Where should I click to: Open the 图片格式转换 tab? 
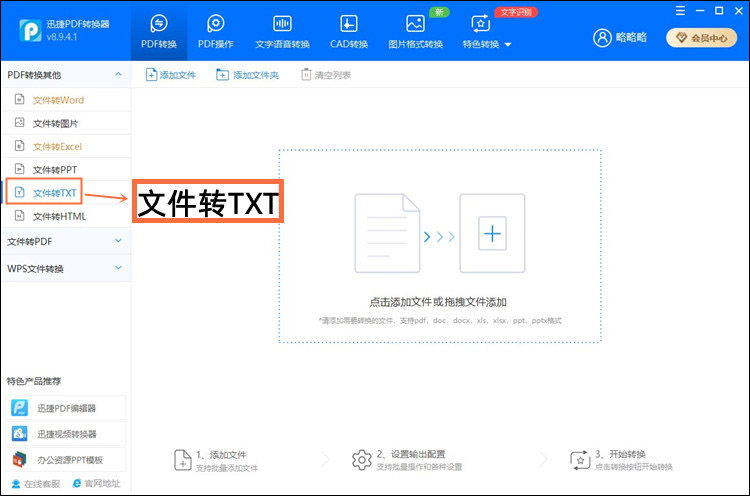[415, 32]
